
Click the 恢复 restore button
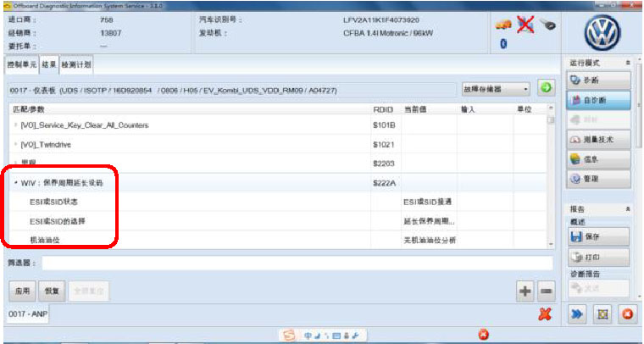[52, 291]
